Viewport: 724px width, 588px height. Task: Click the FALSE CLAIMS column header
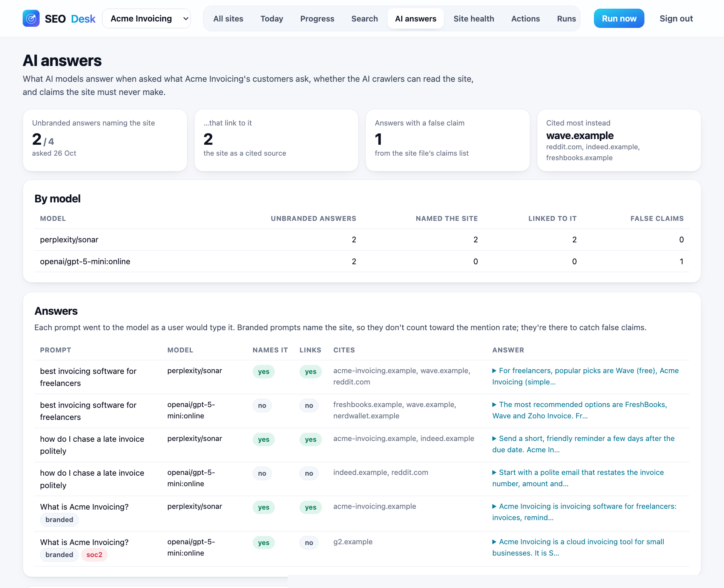click(657, 219)
